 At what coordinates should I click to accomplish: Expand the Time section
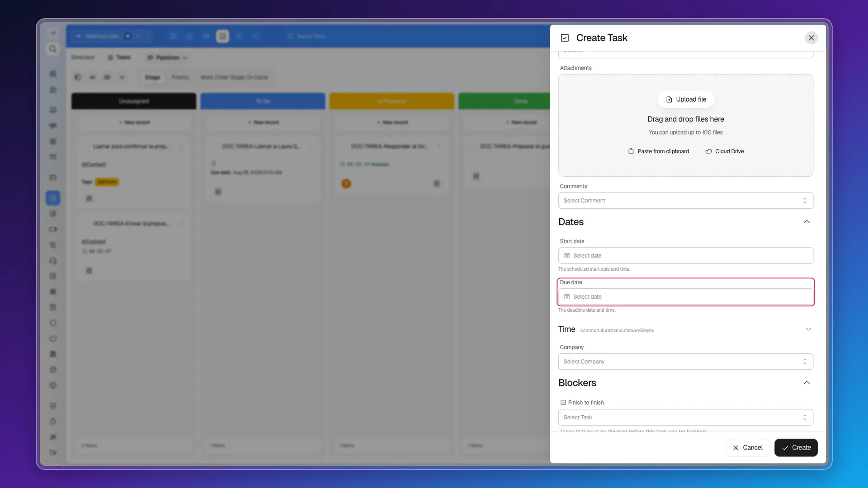(808, 329)
